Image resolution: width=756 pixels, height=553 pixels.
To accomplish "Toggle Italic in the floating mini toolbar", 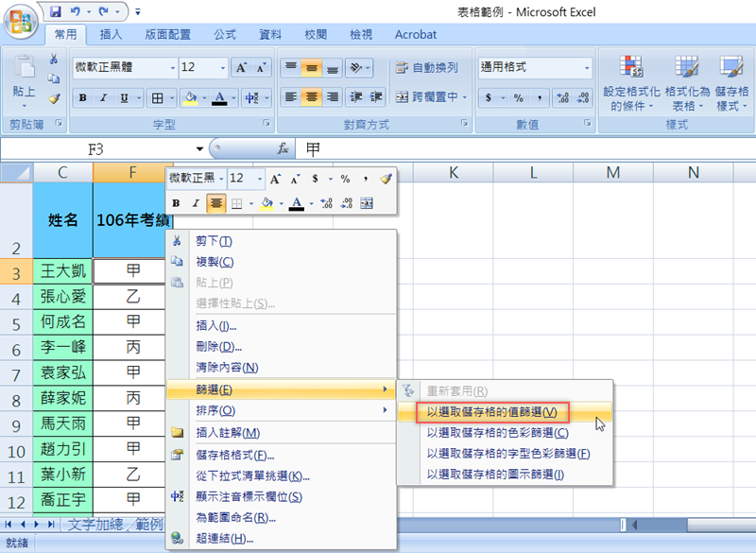I will (x=196, y=203).
